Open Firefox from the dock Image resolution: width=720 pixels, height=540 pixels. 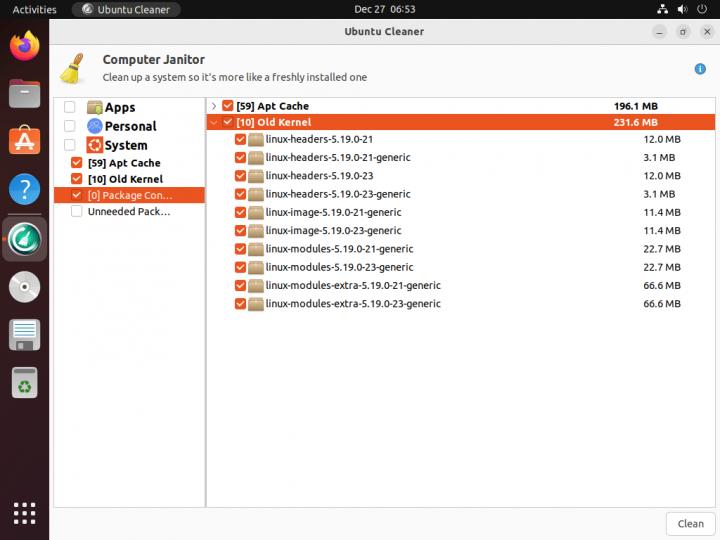point(25,46)
